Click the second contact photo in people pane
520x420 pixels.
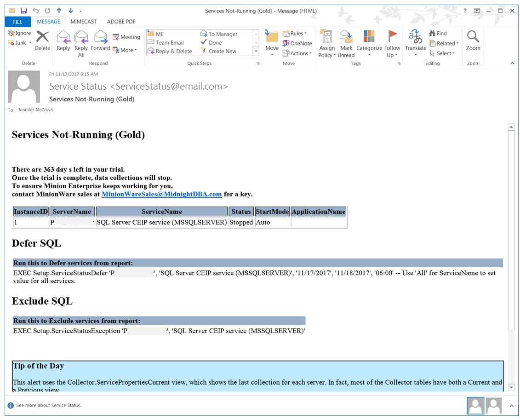(494, 405)
